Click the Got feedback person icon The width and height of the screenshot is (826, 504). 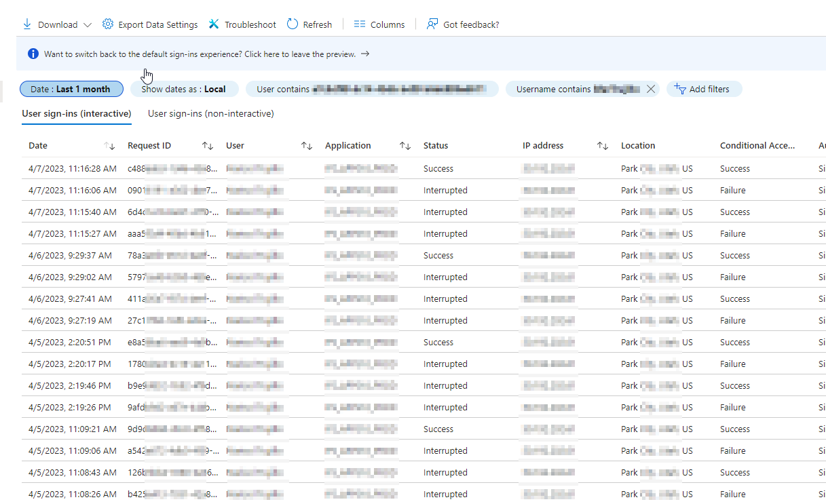coord(432,24)
